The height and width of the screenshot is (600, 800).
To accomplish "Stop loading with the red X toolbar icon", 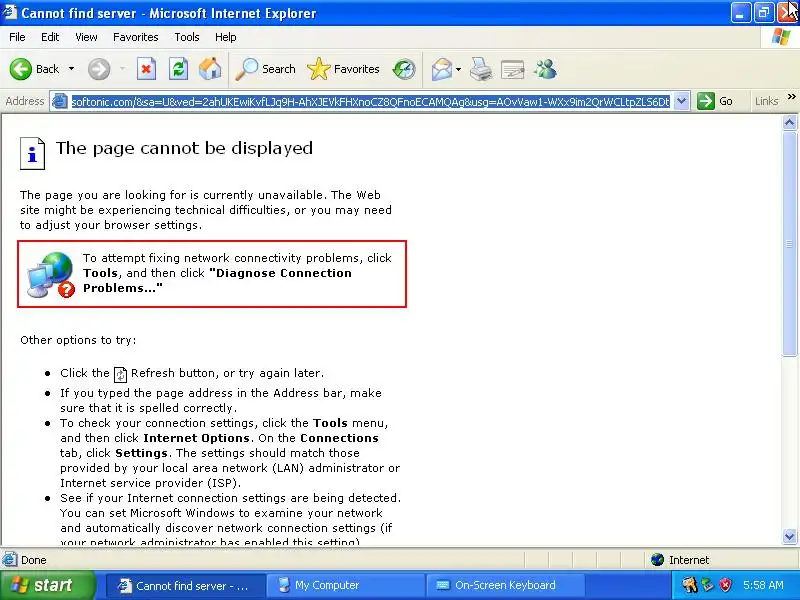I will (146, 69).
